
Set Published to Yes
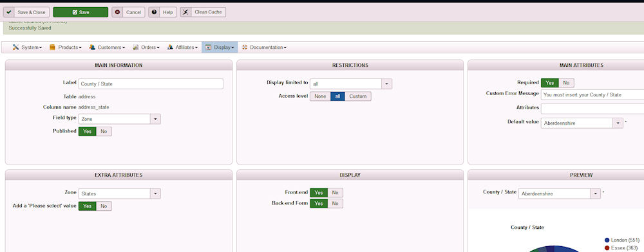[x=88, y=131]
